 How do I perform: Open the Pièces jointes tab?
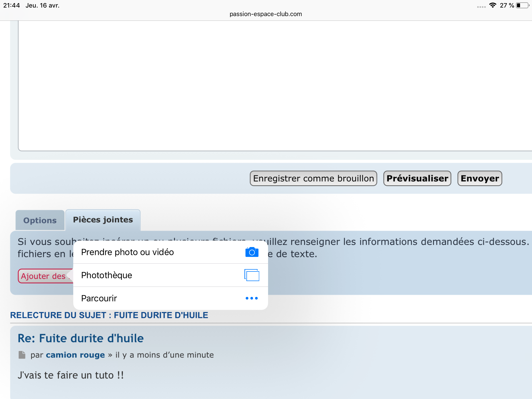pos(103,220)
